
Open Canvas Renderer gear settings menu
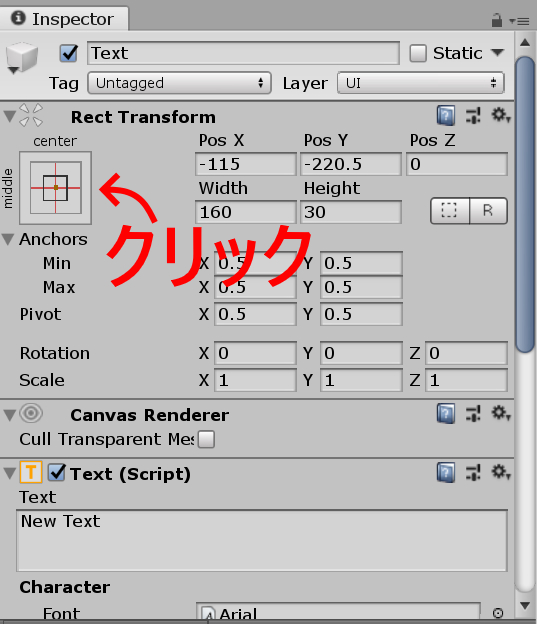(x=500, y=413)
